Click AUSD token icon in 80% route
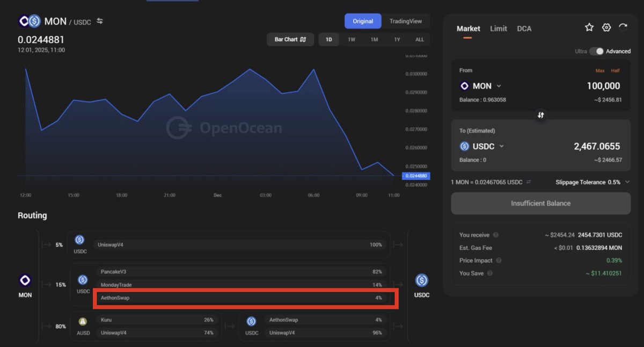Screen dimensions: 644x347 (x=83, y=321)
